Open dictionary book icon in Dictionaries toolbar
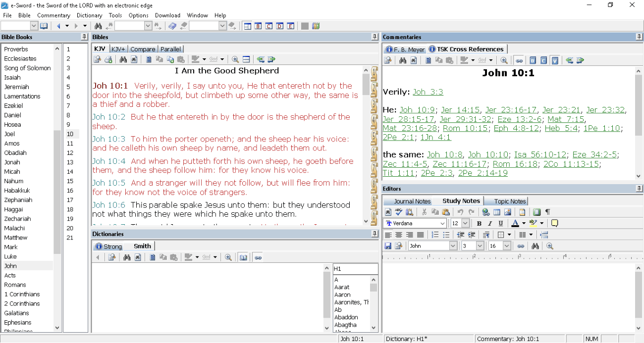Viewport: 644px width, 343px height. (x=243, y=257)
